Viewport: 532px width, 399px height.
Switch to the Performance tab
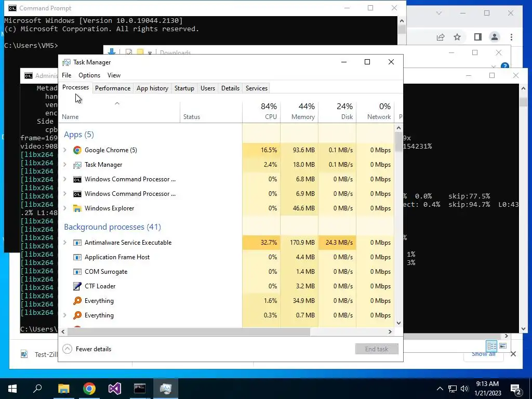[x=113, y=88]
